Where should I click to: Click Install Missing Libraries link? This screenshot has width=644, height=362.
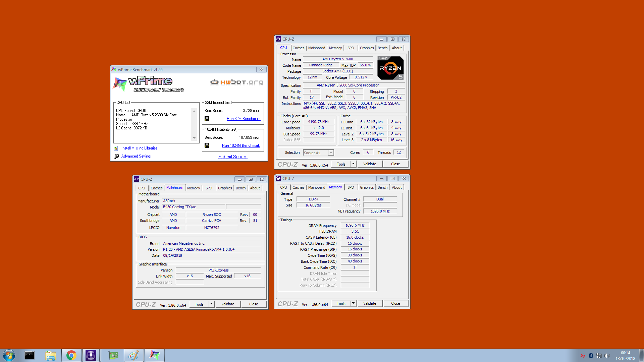pyautogui.click(x=139, y=148)
